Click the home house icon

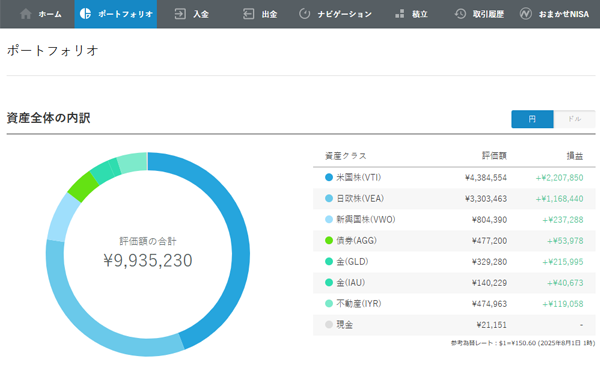[26, 14]
